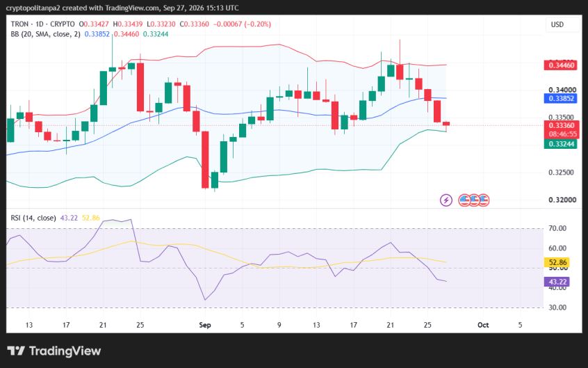
Task: Click the blue 0.33852 value in BB legend
Action: click(x=97, y=34)
